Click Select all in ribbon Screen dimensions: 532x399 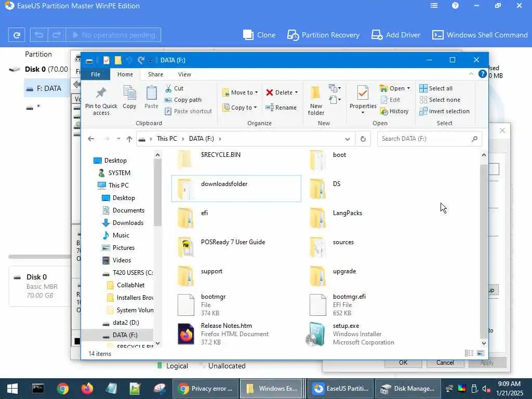(x=436, y=88)
